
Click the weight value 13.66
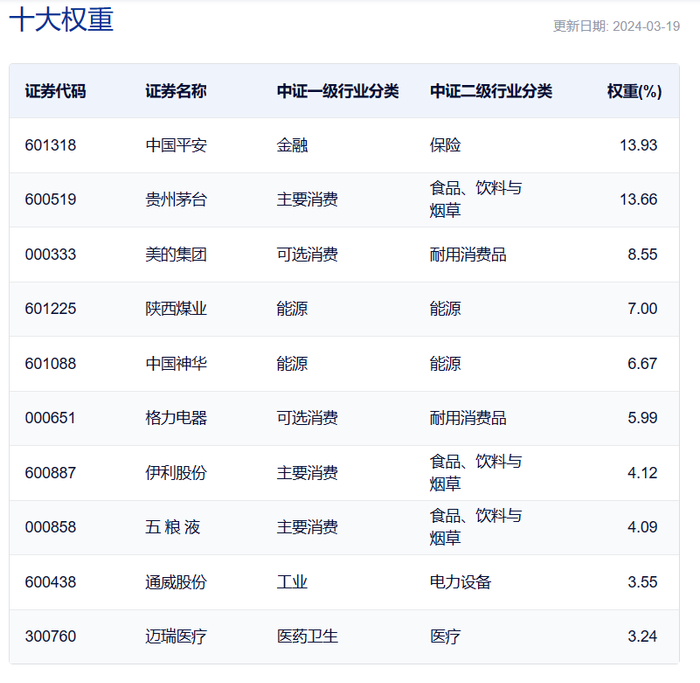(x=638, y=199)
